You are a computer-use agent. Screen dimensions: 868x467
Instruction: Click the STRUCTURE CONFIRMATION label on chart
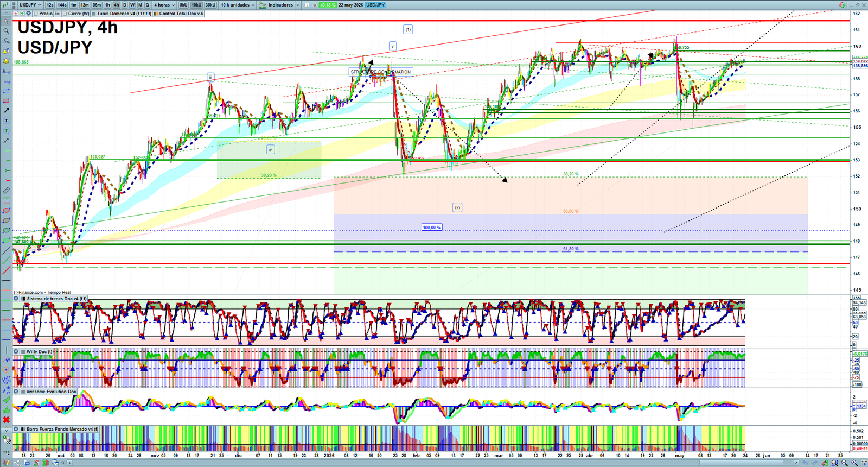coord(381,72)
